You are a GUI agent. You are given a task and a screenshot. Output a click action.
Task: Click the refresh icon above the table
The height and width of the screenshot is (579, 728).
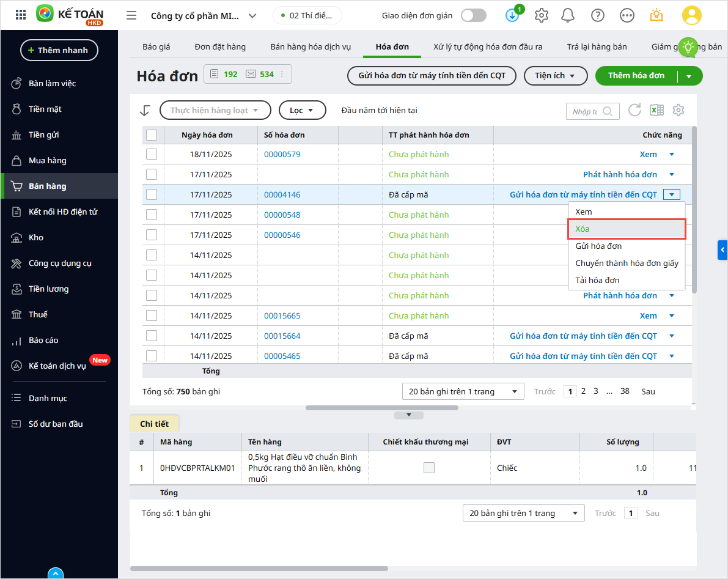(635, 110)
